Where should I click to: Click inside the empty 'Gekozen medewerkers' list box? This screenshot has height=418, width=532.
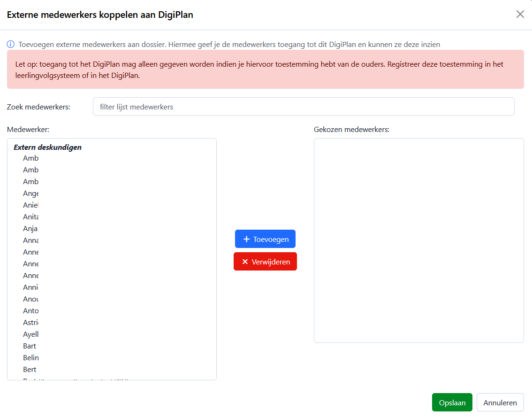[418, 240]
